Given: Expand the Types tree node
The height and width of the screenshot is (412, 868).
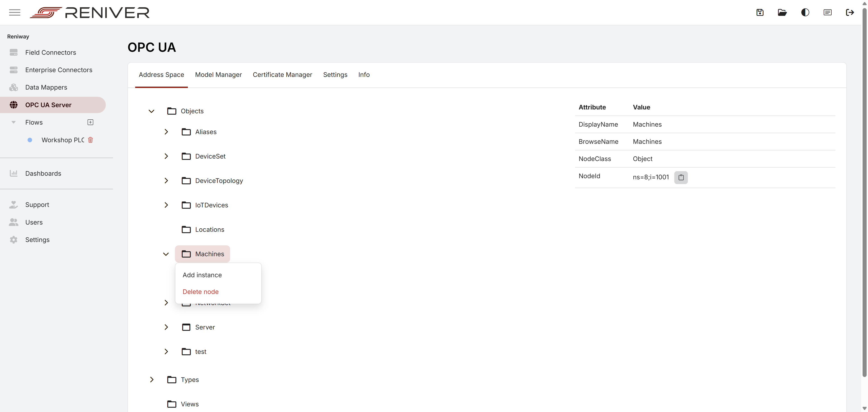Looking at the screenshot, I should tap(151, 379).
